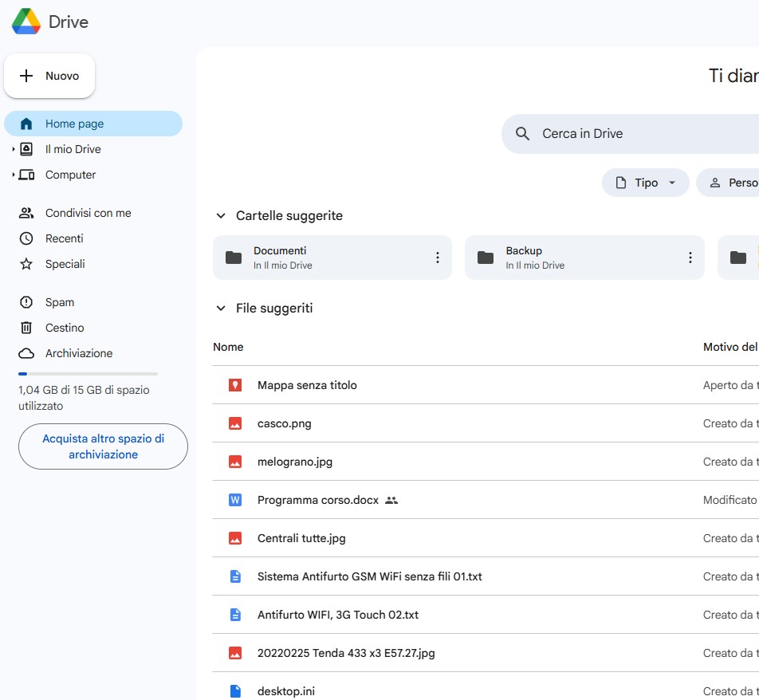
Task: Open the Word icon for Programma corso.docx
Action: point(234,499)
